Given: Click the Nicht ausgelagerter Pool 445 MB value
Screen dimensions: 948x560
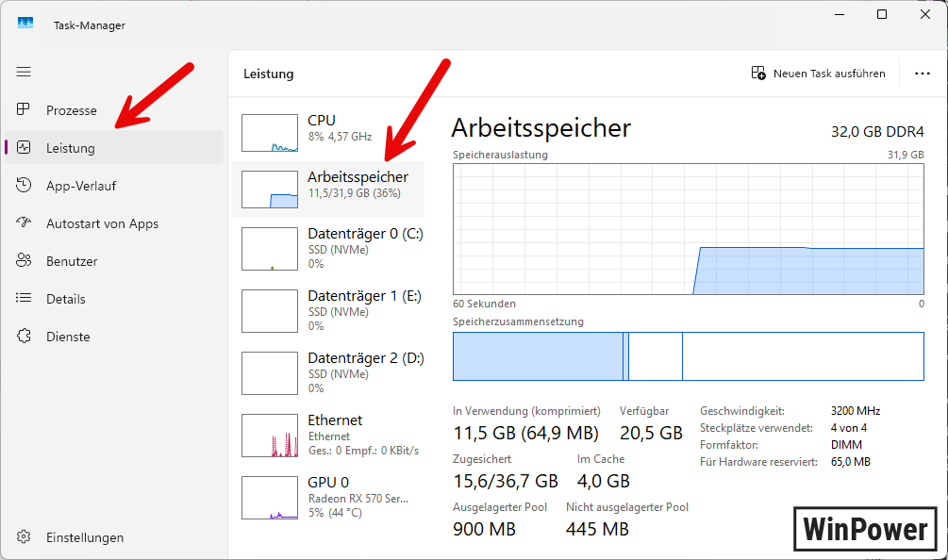Looking at the screenshot, I should (x=597, y=529).
